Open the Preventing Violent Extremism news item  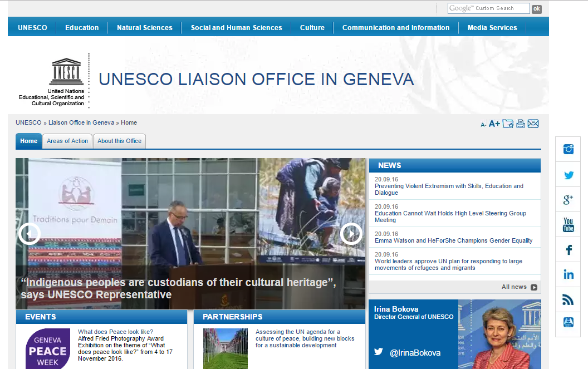pos(449,189)
